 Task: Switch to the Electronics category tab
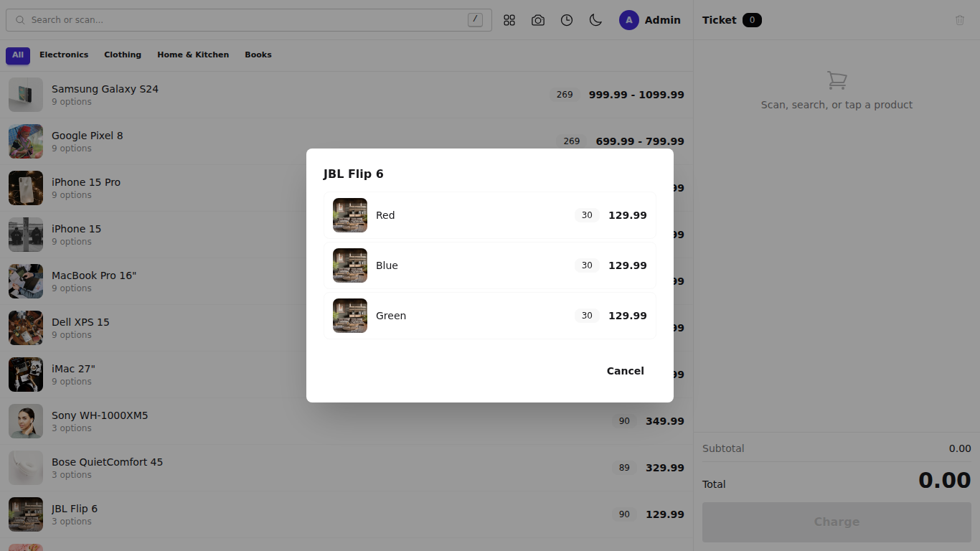pos(64,55)
